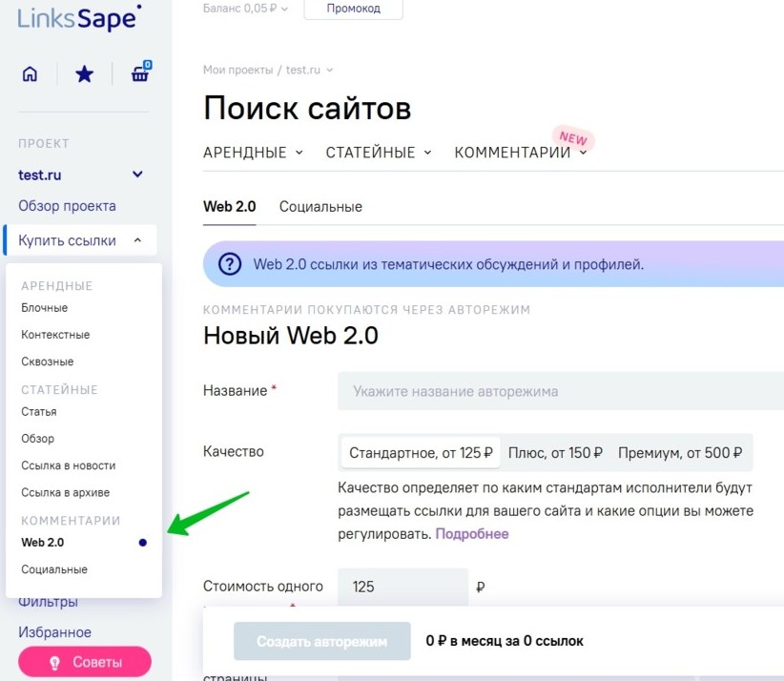
Task: Switch to the Web 2.0 tab
Action: [x=230, y=207]
